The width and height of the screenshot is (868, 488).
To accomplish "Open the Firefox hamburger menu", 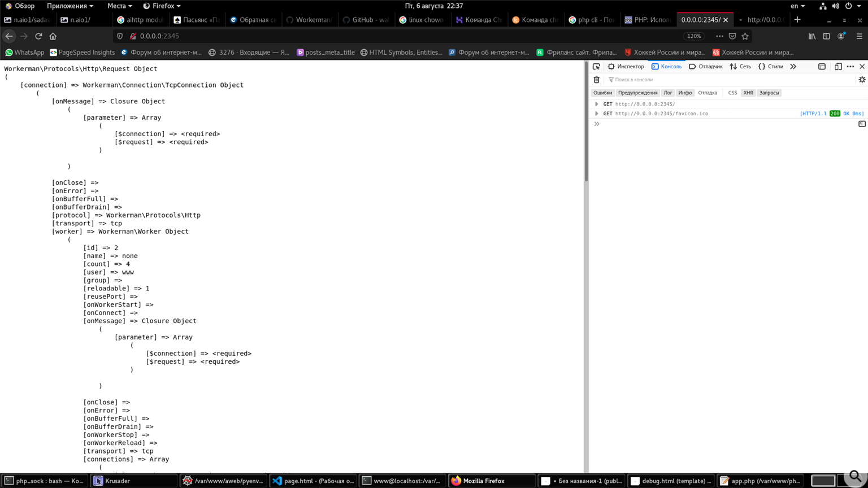I will (x=859, y=36).
